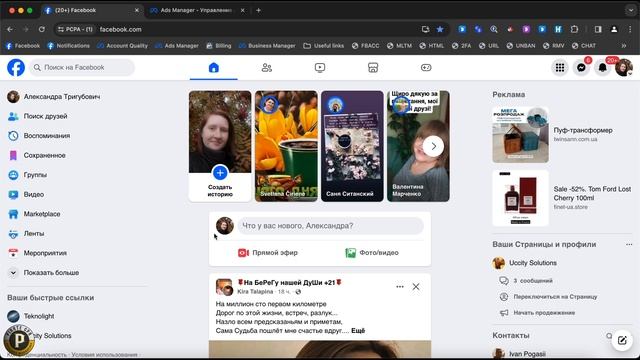The height and width of the screenshot is (360, 640).
Task: Open the Facebook home feed tab
Action: [x=213, y=68]
